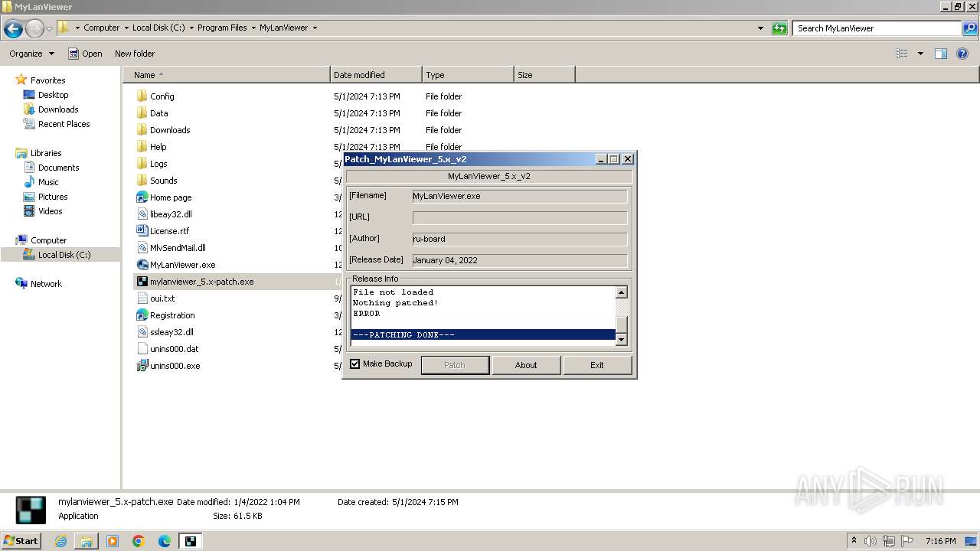Sort by the Name column header
The width and height of the screenshot is (980, 551).
(227, 75)
